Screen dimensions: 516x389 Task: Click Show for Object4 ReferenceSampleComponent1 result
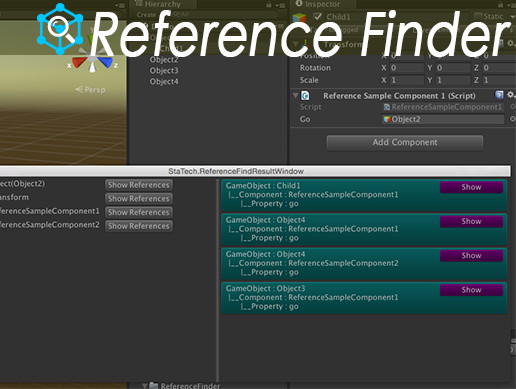[471, 221]
